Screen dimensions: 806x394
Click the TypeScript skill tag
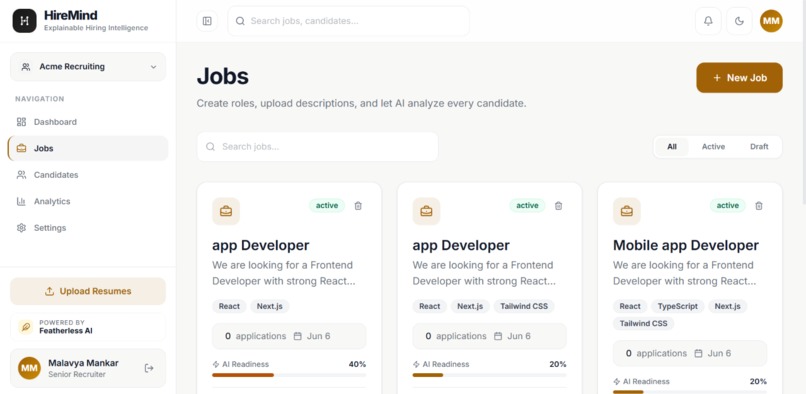pos(678,306)
